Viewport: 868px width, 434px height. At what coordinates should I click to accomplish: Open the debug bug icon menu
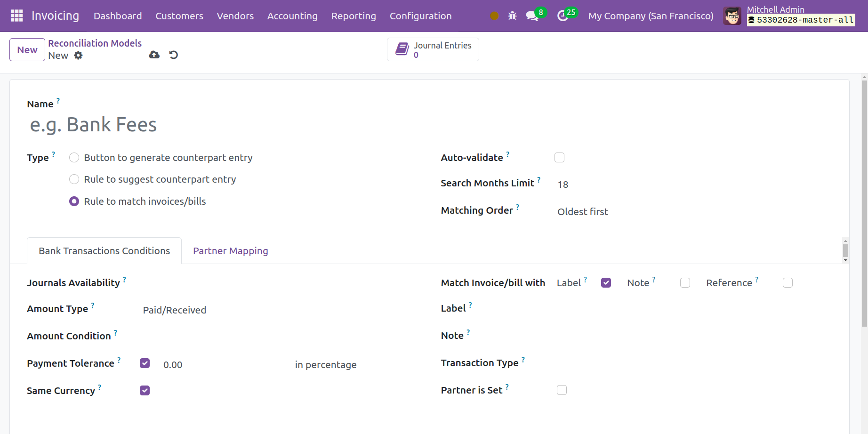[x=512, y=16]
